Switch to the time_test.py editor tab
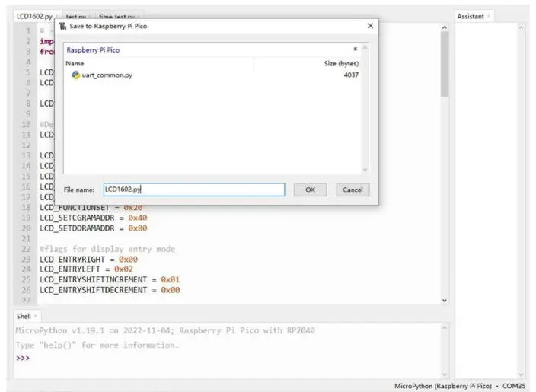 [x=117, y=17]
